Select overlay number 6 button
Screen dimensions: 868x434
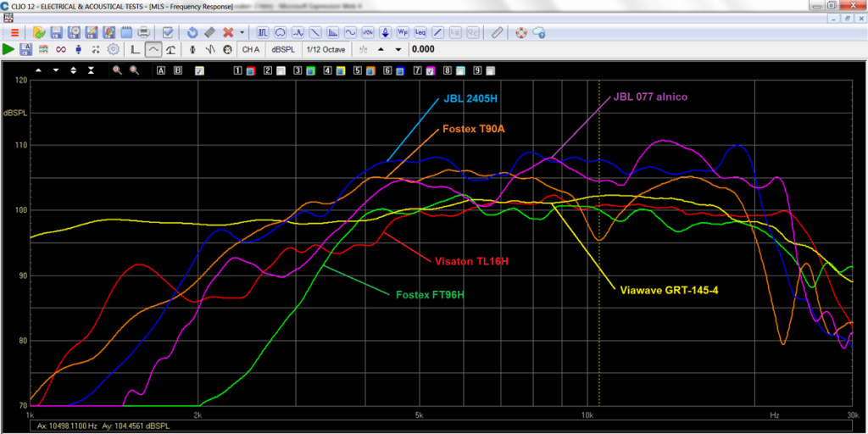click(387, 71)
